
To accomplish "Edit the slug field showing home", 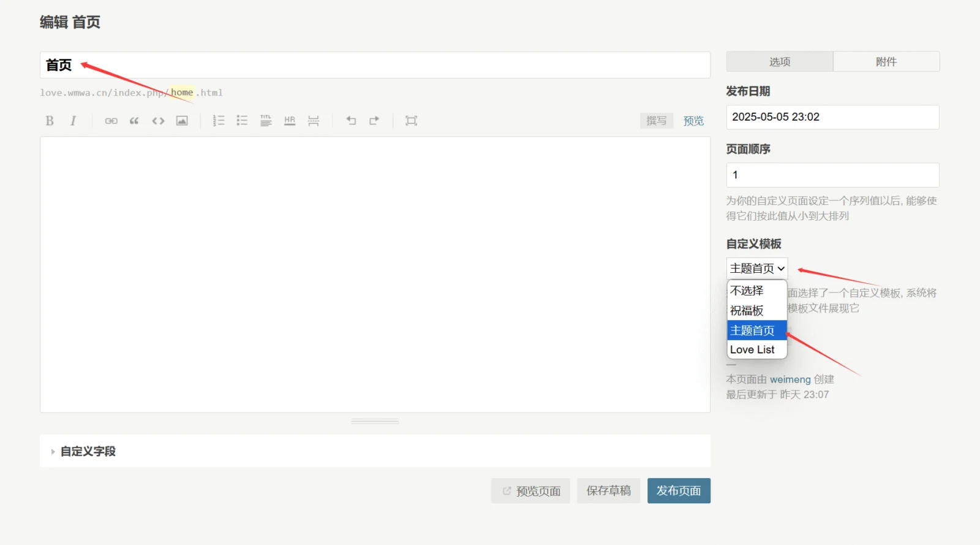I will pyautogui.click(x=182, y=93).
